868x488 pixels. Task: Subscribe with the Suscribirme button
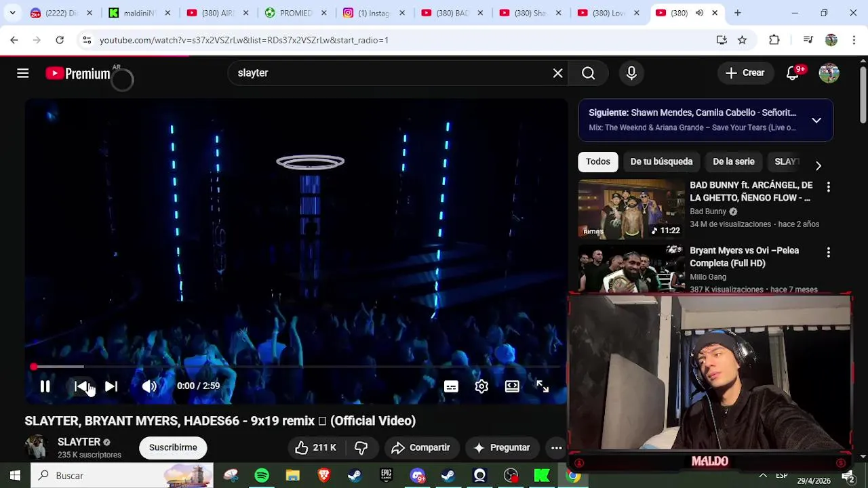click(x=173, y=447)
